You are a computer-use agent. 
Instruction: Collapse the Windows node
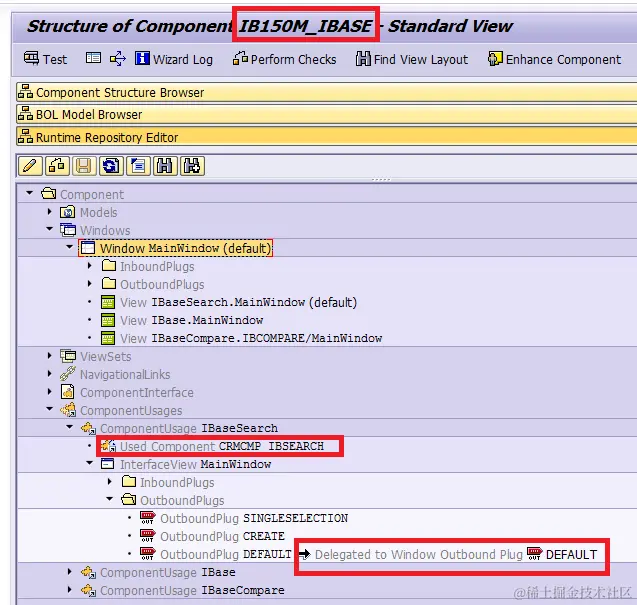pyautogui.click(x=50, y=229)
